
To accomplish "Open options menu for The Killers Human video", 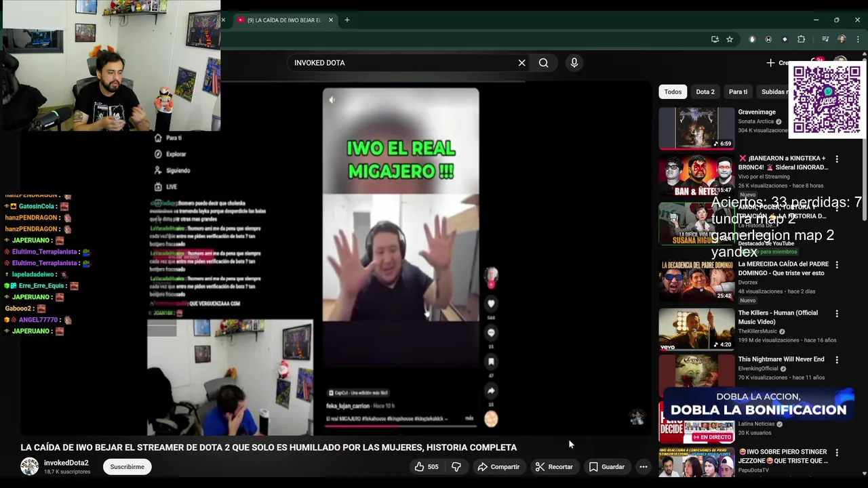I will click(837, 313).
